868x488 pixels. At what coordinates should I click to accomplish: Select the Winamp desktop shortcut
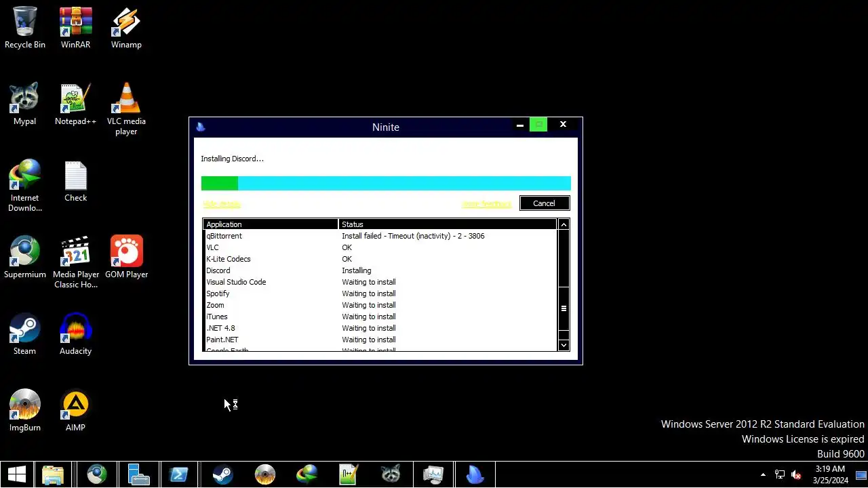126,28
